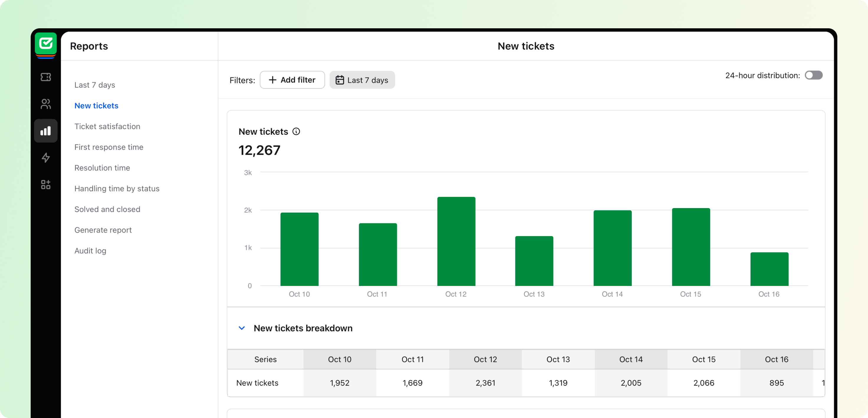Click the Oct 16 column header in table
The image size is (868, 418).
(x=776, y=359)
